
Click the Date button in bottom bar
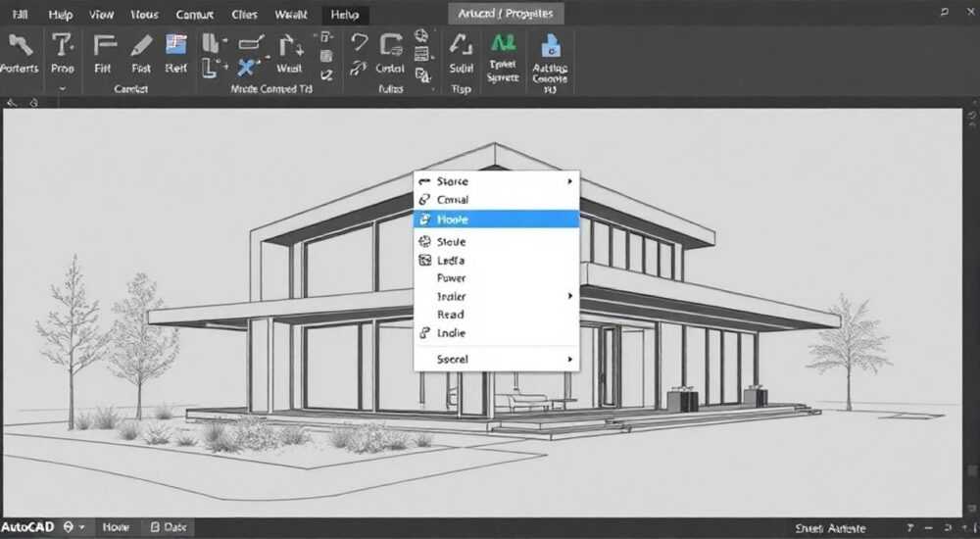[x=169, y=528]
